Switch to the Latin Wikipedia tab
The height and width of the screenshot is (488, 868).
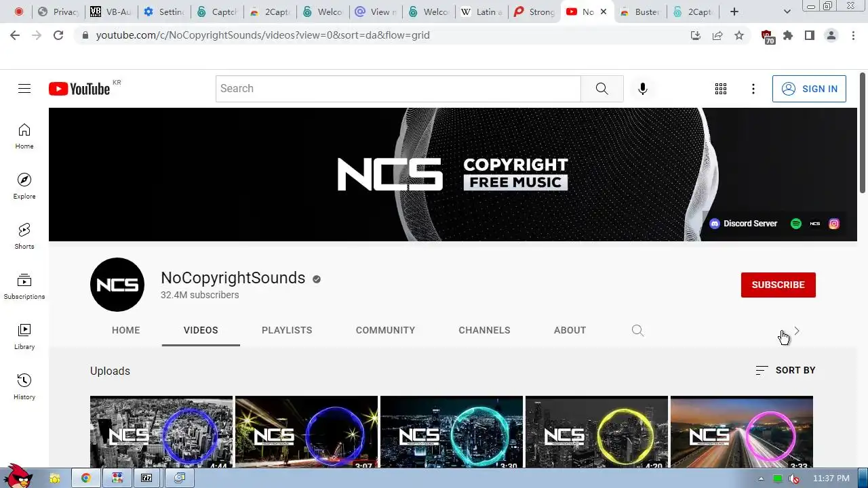click(x=481, y=12)
